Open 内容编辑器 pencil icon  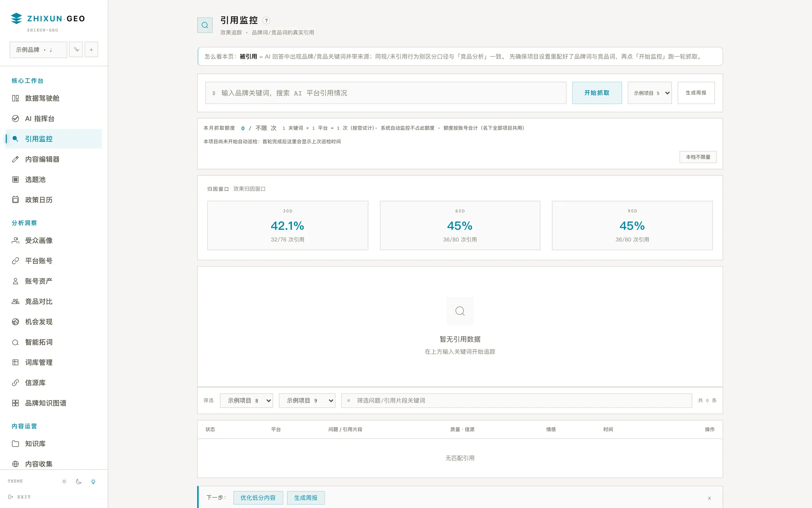click(15, 159)
